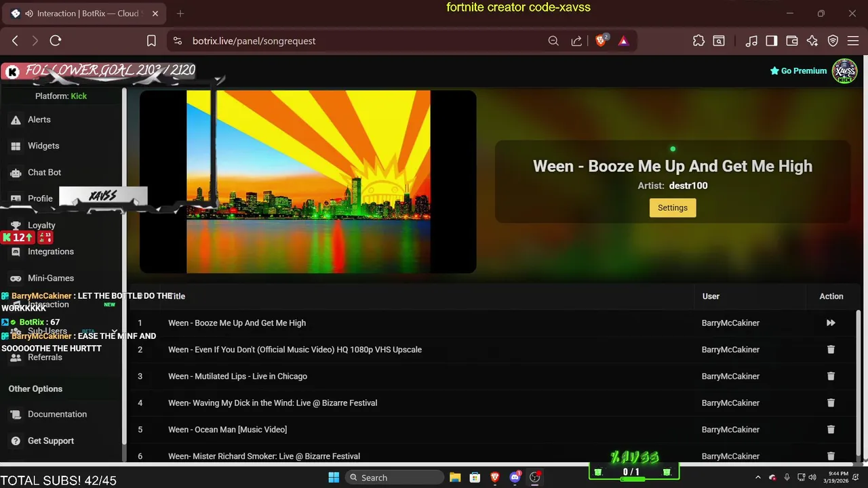Click the Ween - Ocean Man title text
The height and width of the screenshot is (488, 868).
tap(227, 430)
